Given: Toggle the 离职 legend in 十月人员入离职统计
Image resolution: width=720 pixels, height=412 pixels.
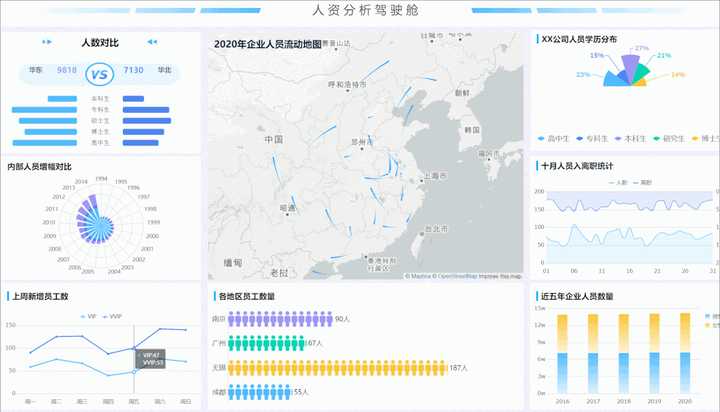Looking at the screenshot, I should coord(642,182).
